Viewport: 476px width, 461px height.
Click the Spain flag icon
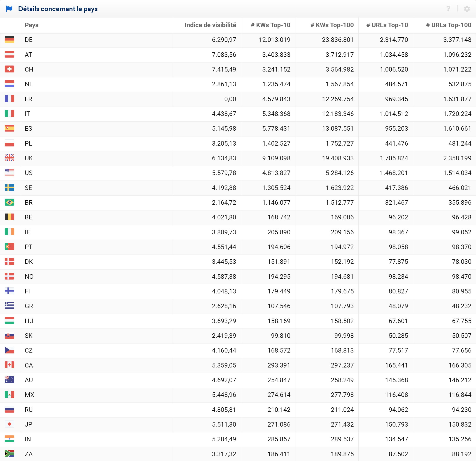click(10, 128)
